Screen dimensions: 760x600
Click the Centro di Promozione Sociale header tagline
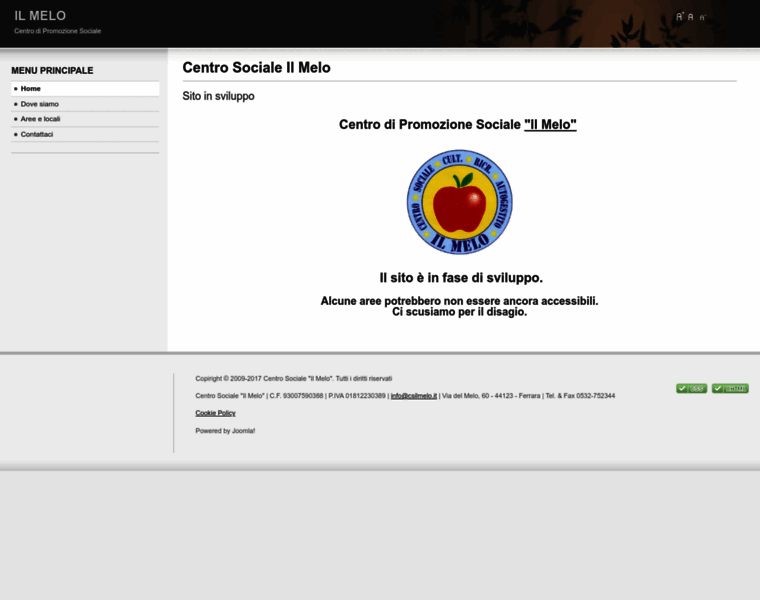[58, 31]
